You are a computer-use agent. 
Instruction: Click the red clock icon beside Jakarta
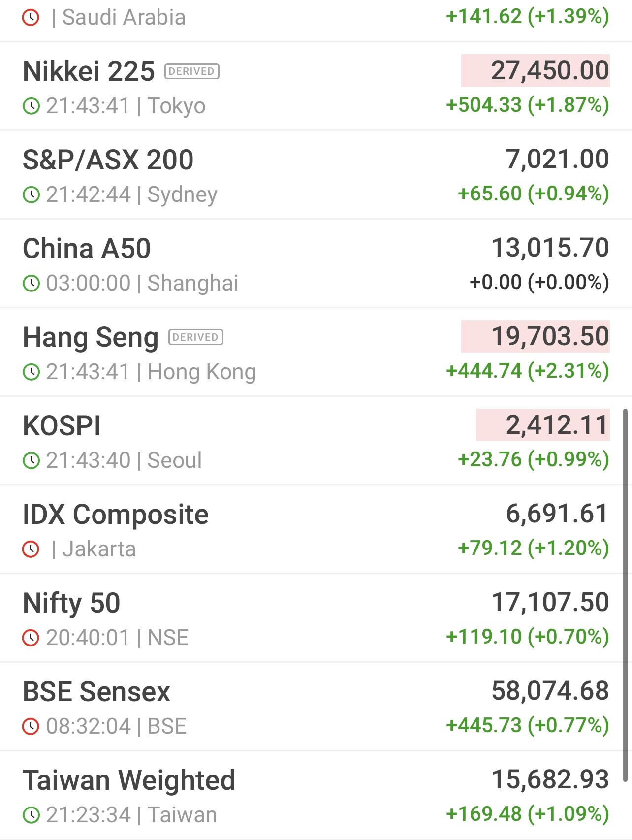31,549
